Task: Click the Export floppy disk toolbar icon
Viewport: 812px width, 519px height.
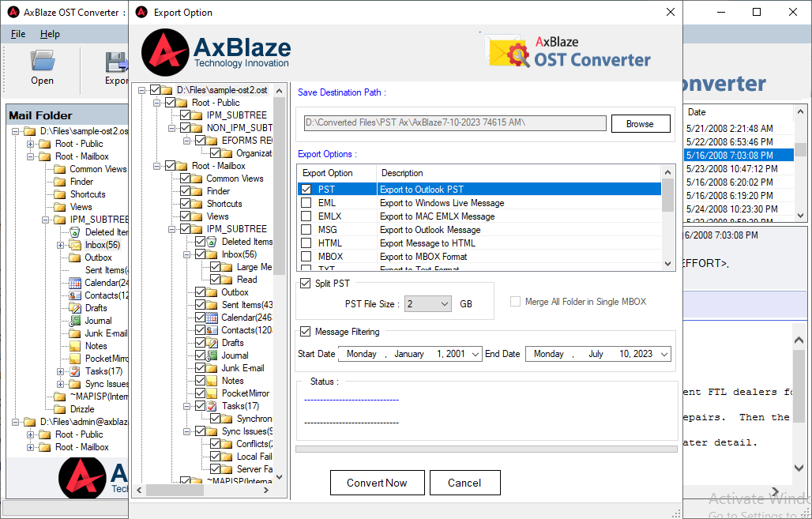Action: click(x=117, y=62)
